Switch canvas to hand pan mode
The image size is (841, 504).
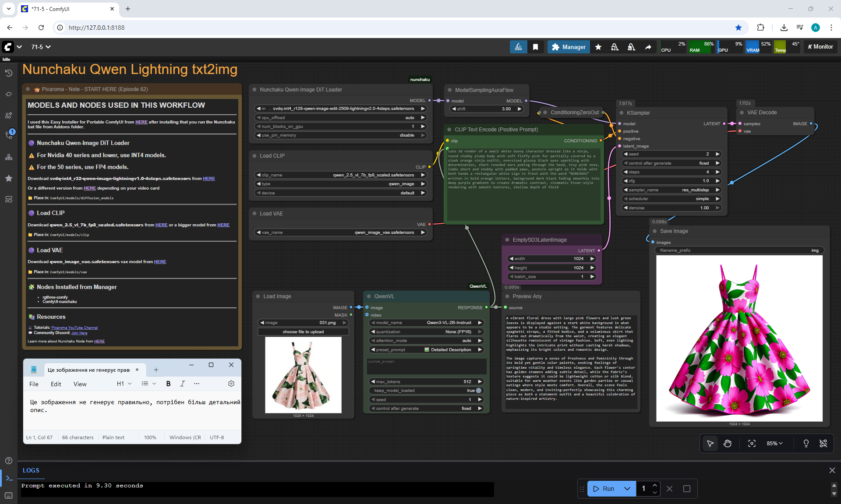(x=728, y=444)
